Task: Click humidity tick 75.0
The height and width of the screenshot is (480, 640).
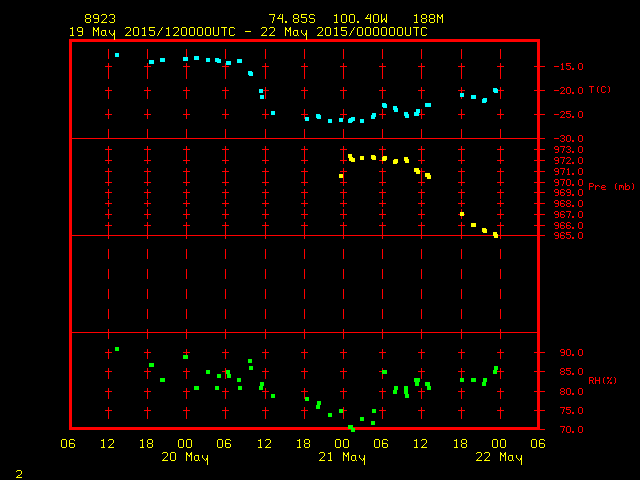Action: point(571,411)
